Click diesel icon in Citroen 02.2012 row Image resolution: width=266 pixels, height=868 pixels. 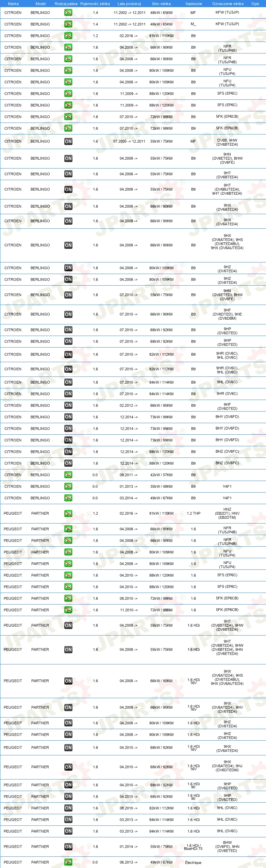pyautogui.click(x=68, y=405)
